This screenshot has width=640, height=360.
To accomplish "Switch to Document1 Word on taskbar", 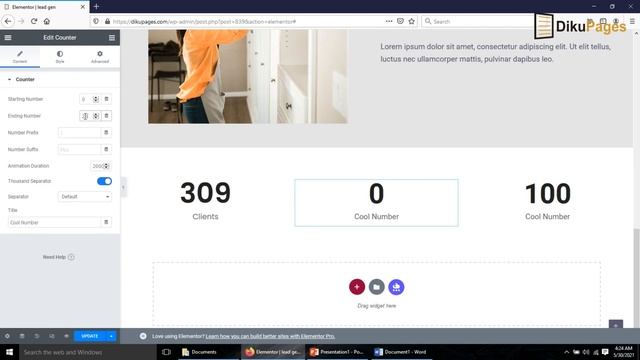I will [401, 352].
